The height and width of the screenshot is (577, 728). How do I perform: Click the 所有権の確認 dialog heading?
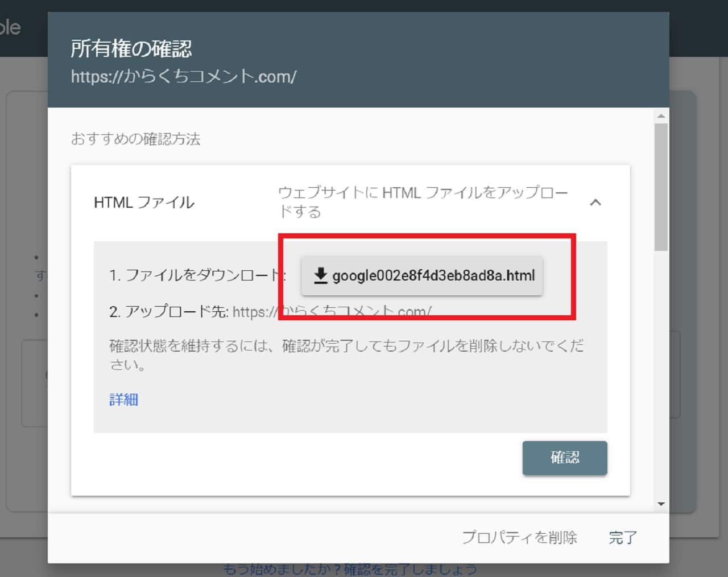(131, 49)
